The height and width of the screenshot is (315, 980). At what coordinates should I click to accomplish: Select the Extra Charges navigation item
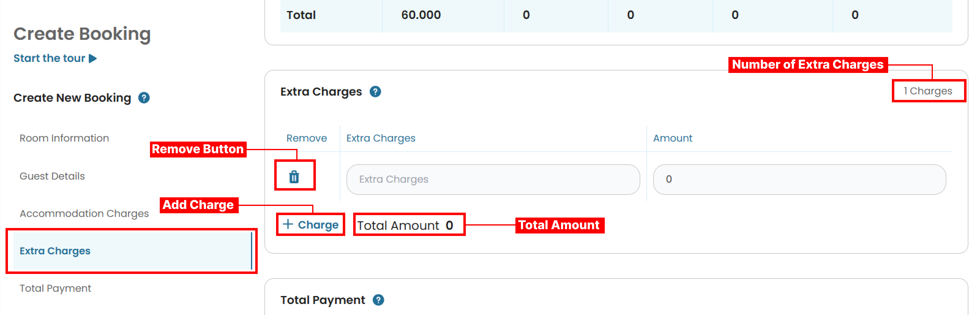55,251
